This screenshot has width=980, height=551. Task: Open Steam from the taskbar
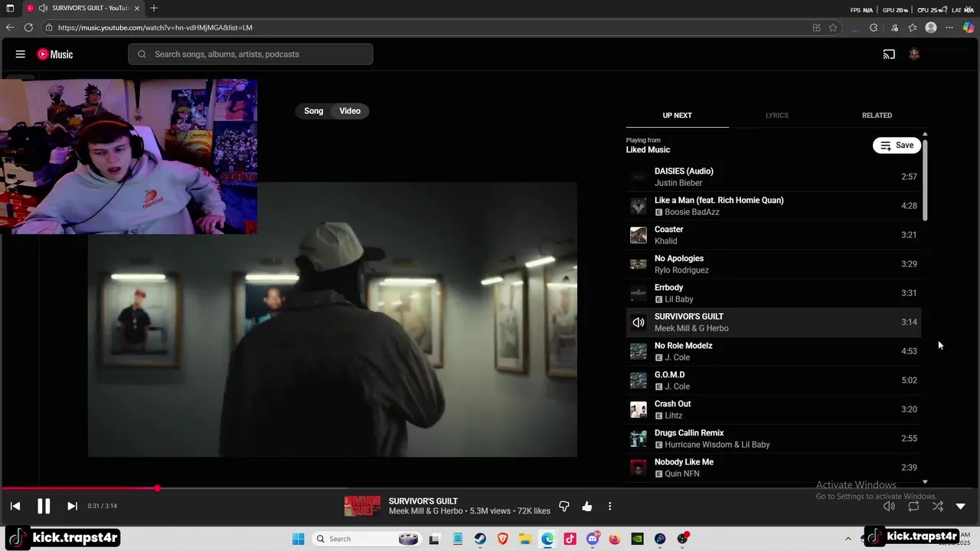pos(480,539)
